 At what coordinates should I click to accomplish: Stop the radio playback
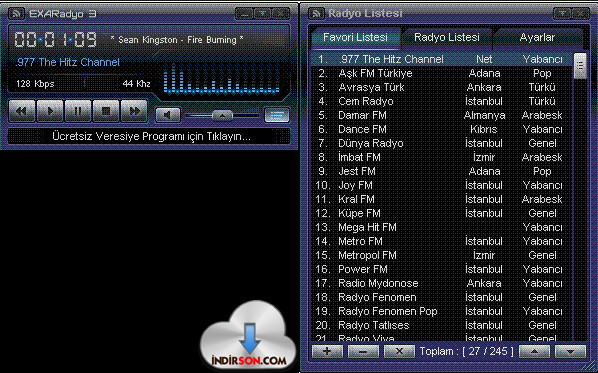106,111
